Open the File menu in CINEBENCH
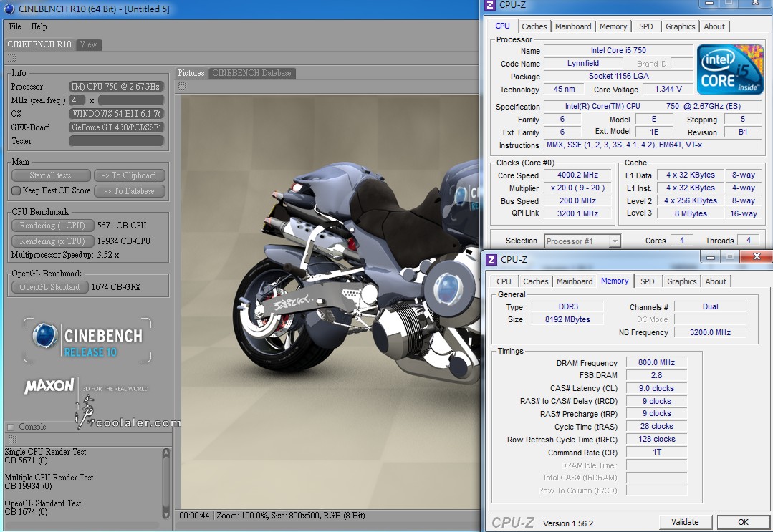Viewport: 773px width, 532px height. 15,26
